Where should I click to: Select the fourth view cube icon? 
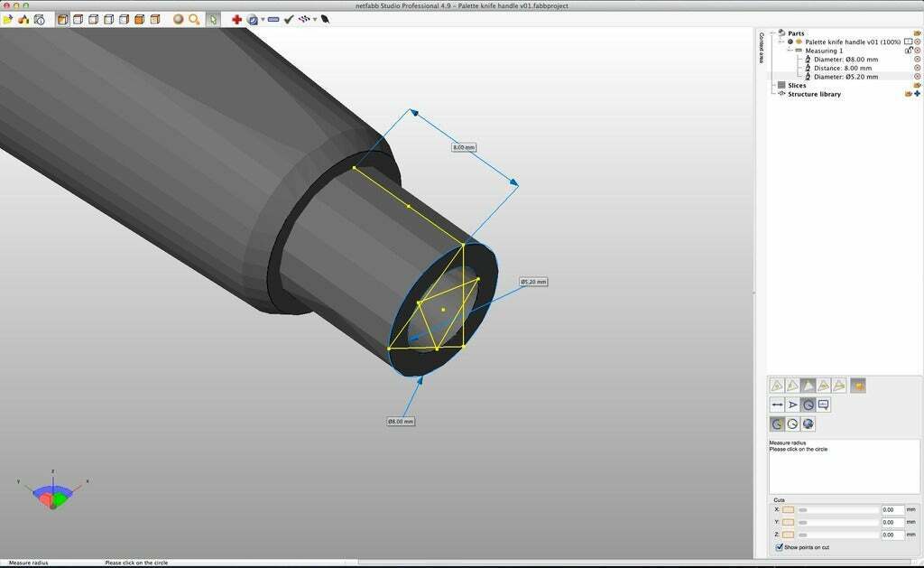108,20
